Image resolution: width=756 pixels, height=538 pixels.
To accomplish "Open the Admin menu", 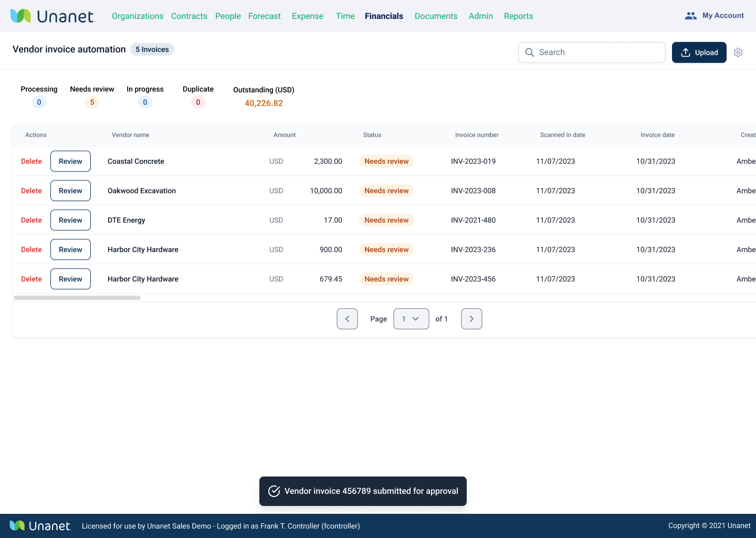I will tap(481, 16).
